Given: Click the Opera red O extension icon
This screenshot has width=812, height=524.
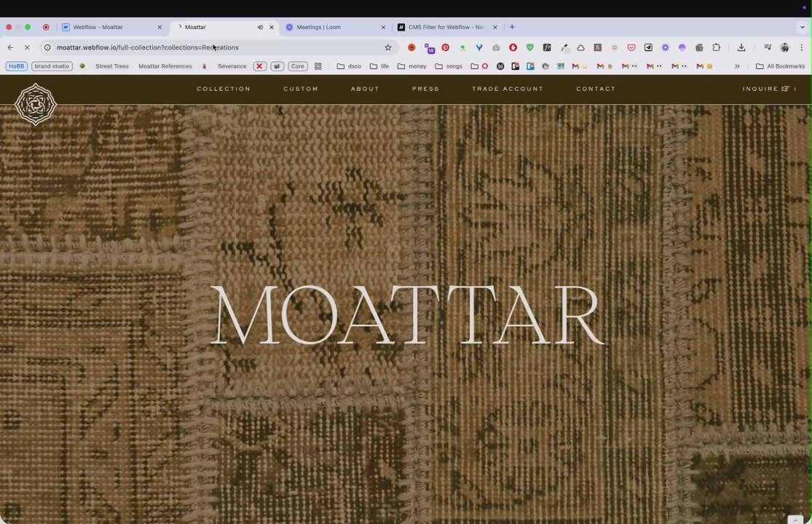Looking at the screenshot, I should [x=513, y=47].
